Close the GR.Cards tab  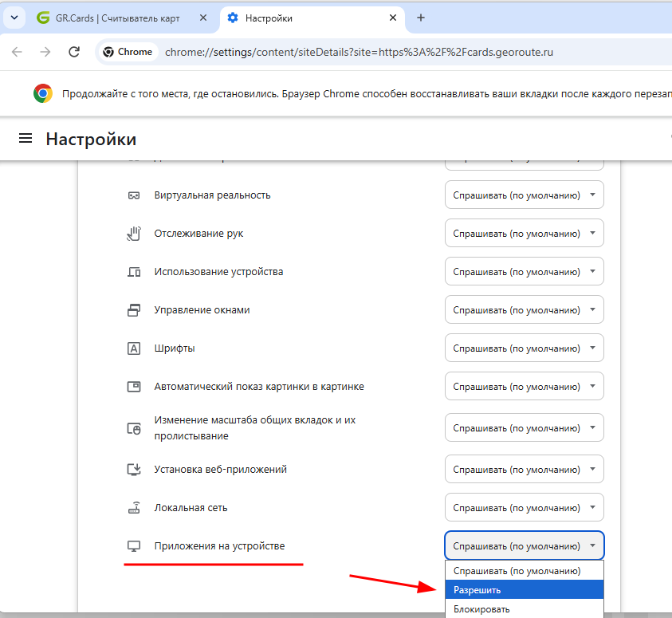click(203, 18)
